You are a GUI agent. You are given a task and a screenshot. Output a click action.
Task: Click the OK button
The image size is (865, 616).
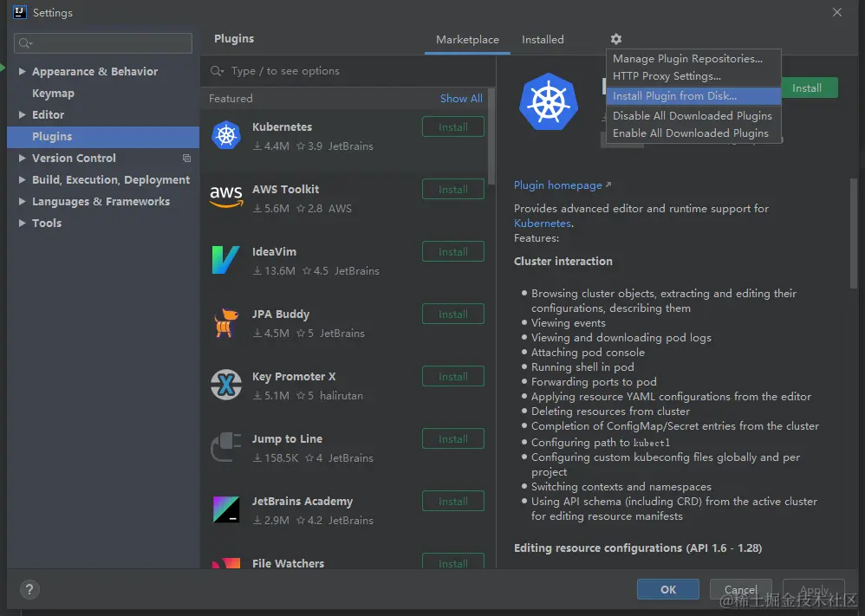668,589
